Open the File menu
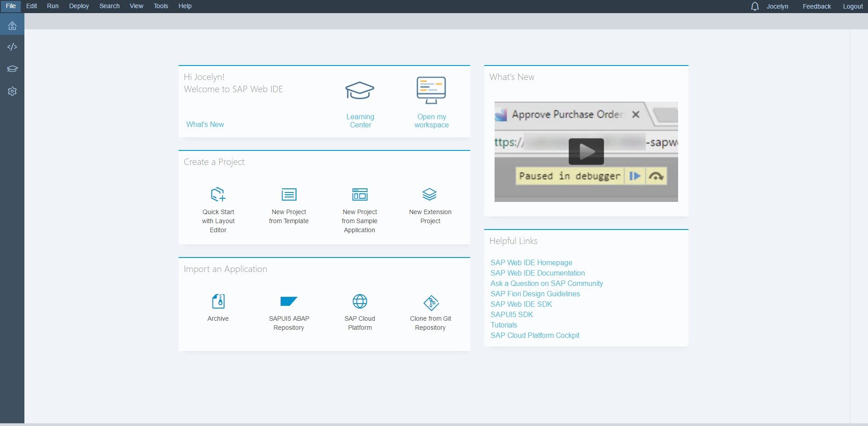 [11, 6]
